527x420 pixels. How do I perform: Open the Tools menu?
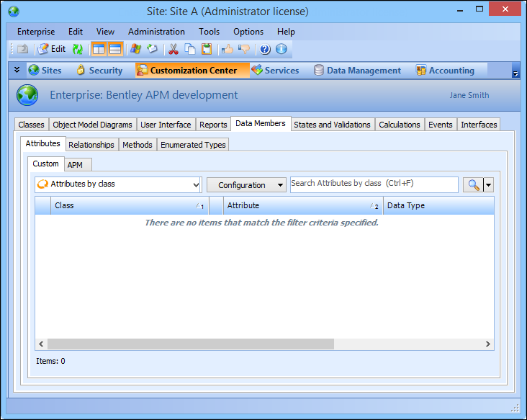coord(209,32)
